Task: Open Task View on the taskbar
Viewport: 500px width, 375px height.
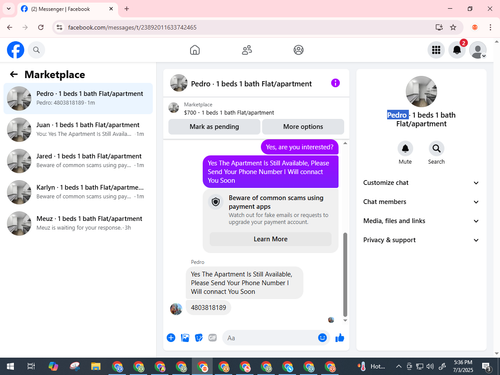Action: (x=31, y=367)
